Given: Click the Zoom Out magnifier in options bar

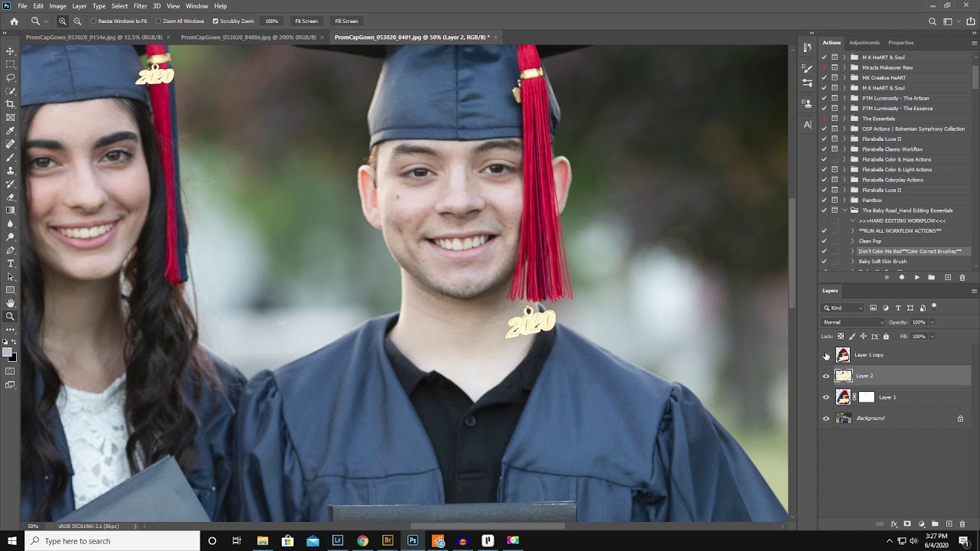Looking at the screenshot, I should (x=77, y=21).
